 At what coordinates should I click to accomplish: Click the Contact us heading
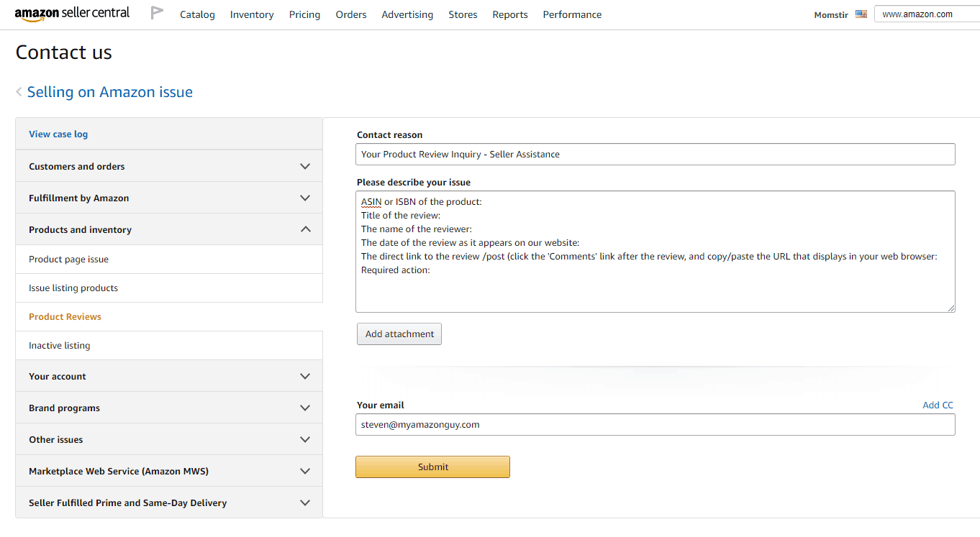[x=64, y=52]
